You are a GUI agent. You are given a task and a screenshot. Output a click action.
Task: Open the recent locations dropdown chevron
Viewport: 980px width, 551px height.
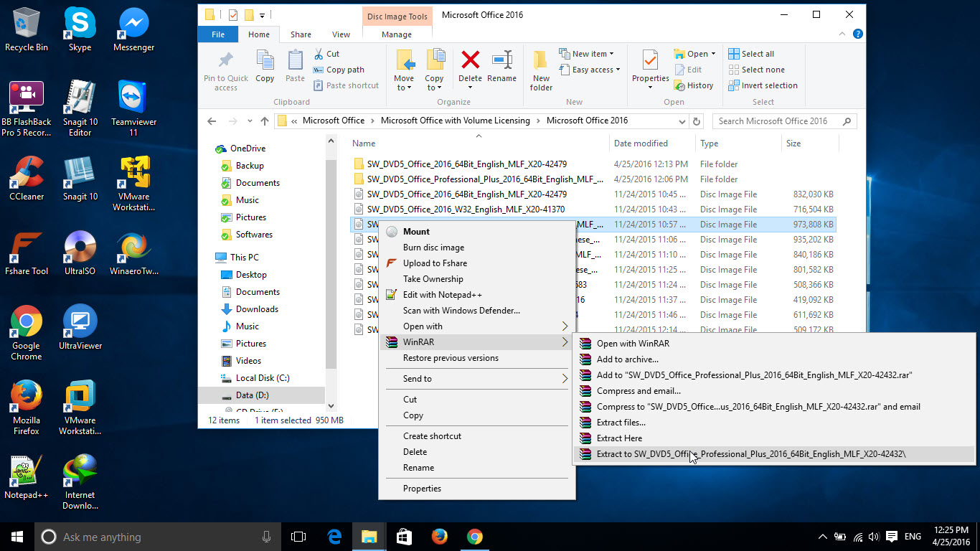click(250, 121)
